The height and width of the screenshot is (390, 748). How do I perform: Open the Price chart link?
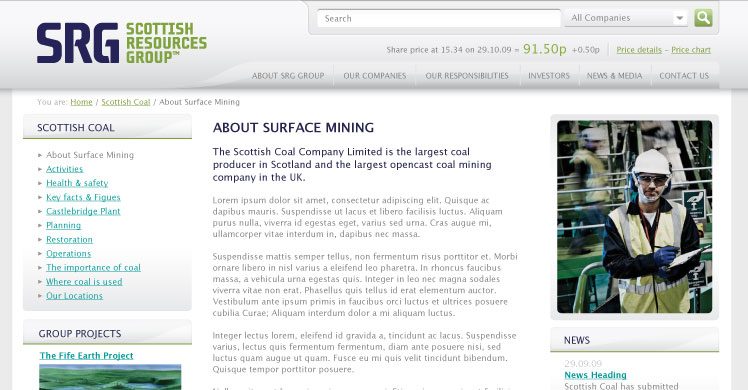point(691,50)
